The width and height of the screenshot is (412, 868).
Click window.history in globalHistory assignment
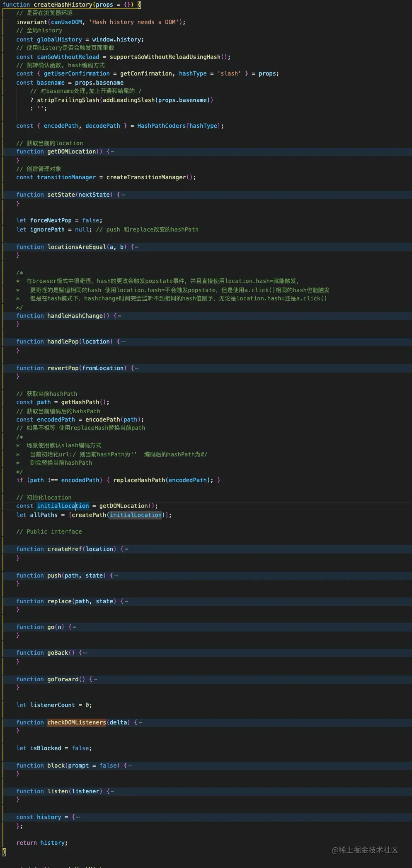(117, 39)
